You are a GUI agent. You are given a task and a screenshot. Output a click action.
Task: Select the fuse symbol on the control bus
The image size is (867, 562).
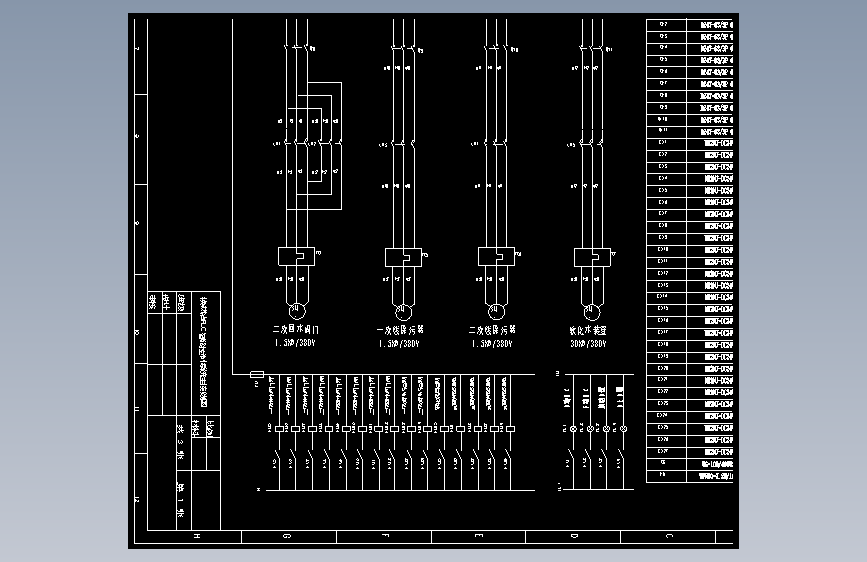(x=257, y=374)
